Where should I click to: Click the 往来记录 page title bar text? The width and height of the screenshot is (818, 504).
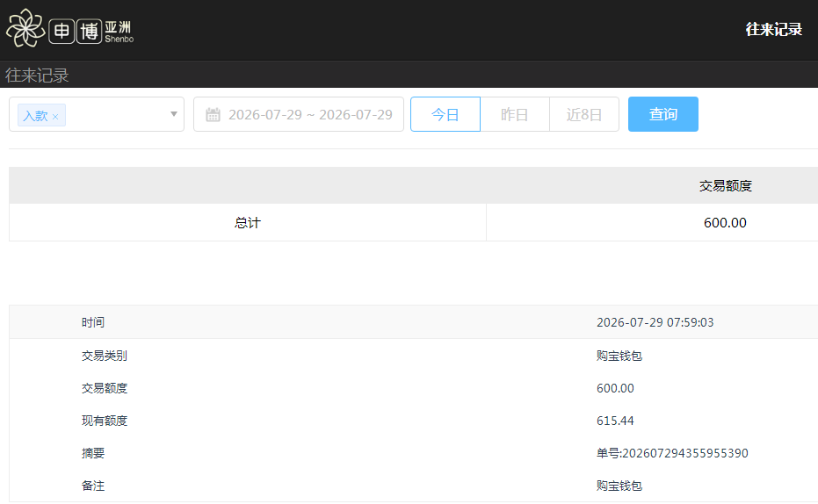[x=37, y=76]
